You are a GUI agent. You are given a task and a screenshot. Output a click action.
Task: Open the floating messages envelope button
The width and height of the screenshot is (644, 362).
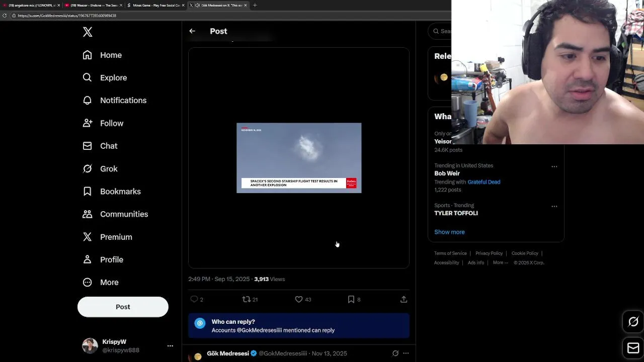click(x=633, y=348)
